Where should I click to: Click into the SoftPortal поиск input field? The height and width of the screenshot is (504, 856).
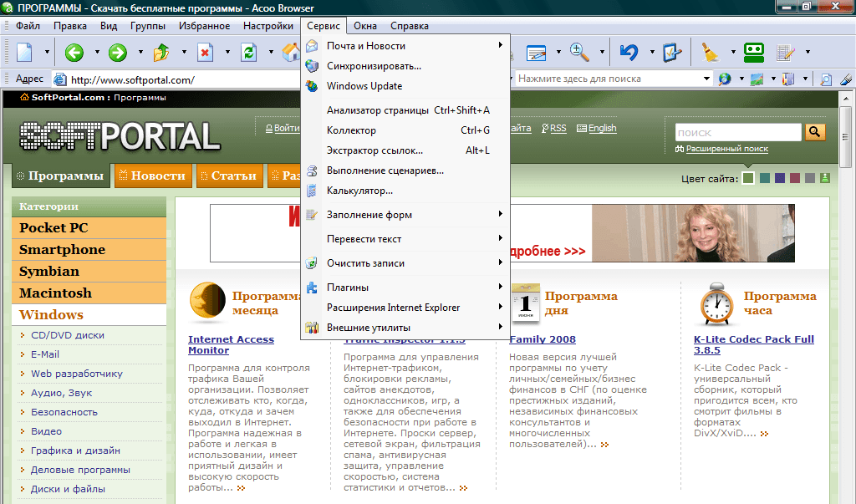[x=738, y=132]
